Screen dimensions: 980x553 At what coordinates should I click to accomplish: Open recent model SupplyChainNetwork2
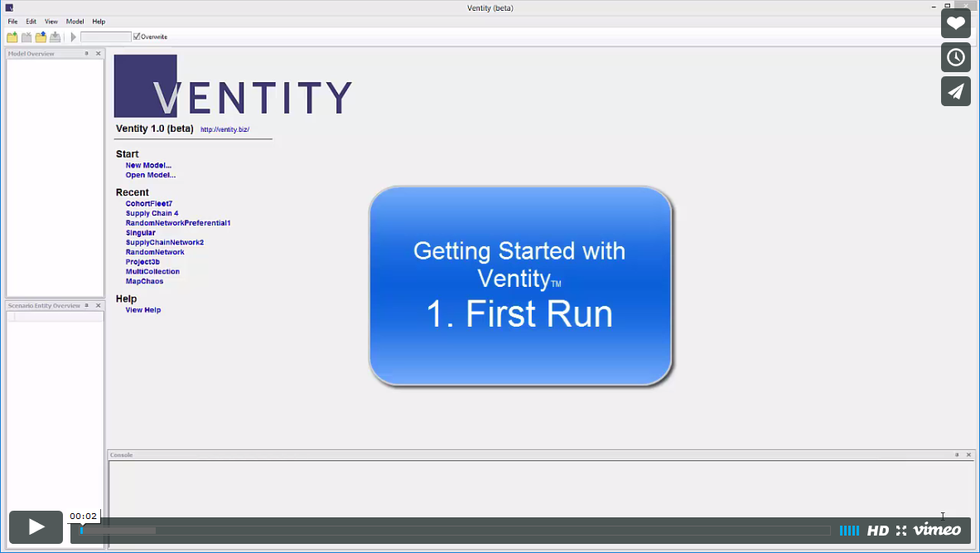pyautogui.click(x=165, y=243)
